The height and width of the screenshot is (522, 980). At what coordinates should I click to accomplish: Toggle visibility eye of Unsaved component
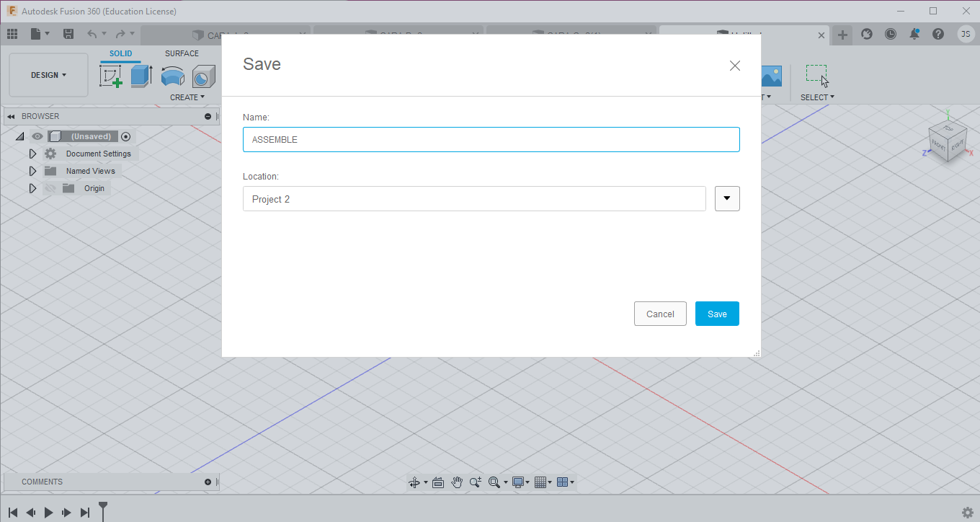coord(37,136)
